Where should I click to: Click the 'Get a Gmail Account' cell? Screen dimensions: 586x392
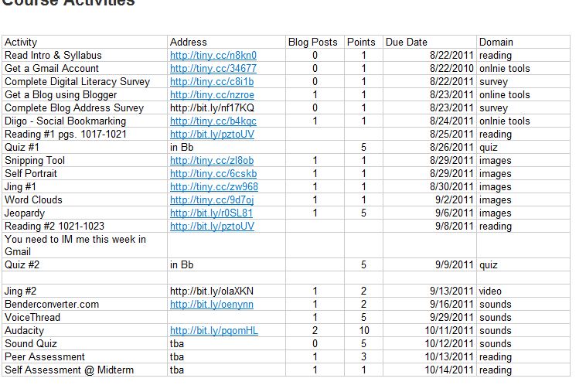(84, 68)
